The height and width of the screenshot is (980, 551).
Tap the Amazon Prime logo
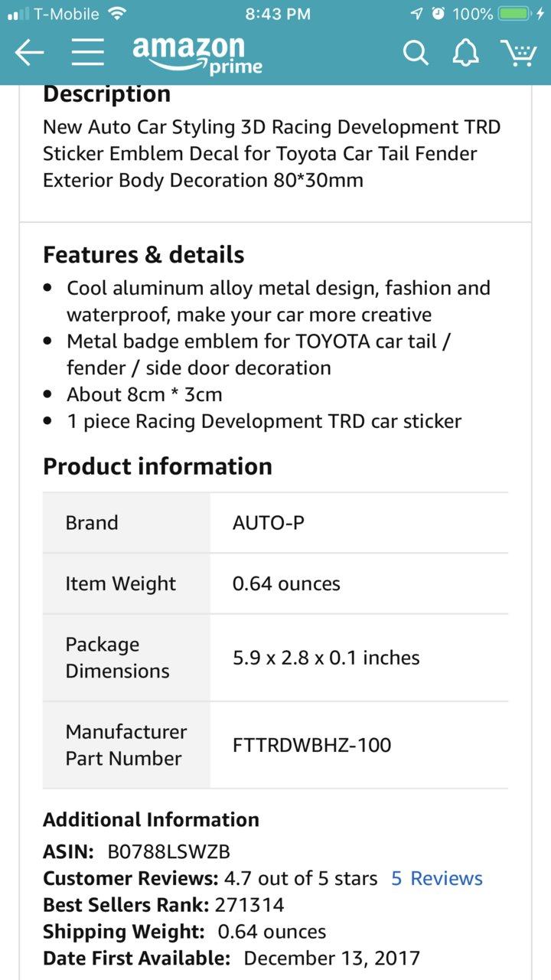click(x=197, y=54)
